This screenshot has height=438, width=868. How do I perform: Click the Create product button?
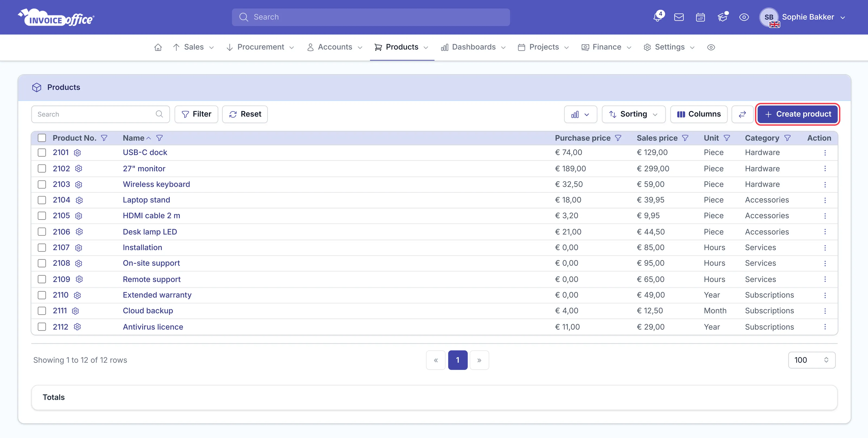[797, 114]
